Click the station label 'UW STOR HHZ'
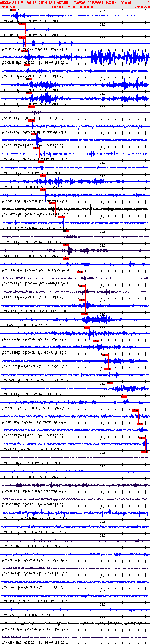The height and width of the screenshot is (644, 150). [12, 629]
